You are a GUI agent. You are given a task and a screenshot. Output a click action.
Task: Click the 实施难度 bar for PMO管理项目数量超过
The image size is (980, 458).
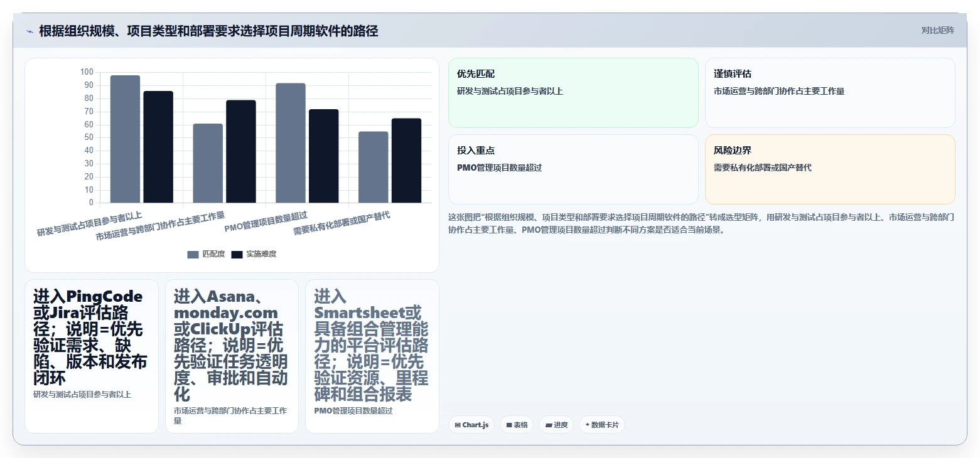click(324, 156)
